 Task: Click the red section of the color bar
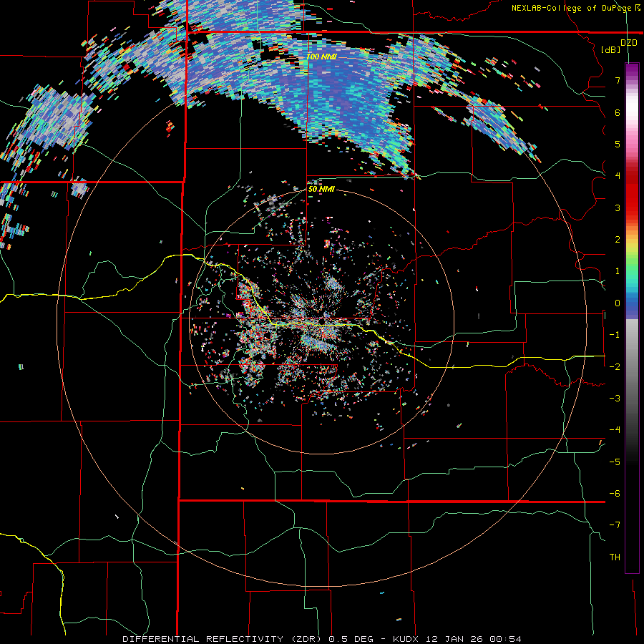coord(632,193)
